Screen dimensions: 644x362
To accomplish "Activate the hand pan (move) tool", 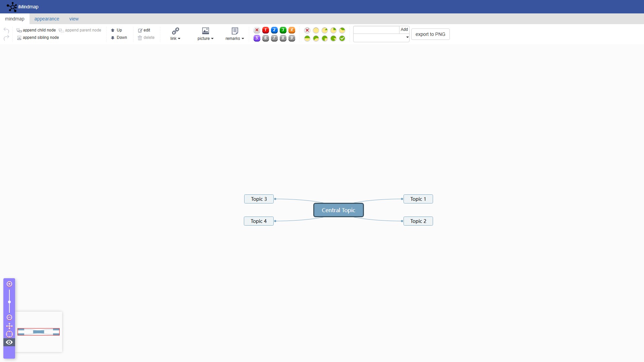I will click(9, 326).
